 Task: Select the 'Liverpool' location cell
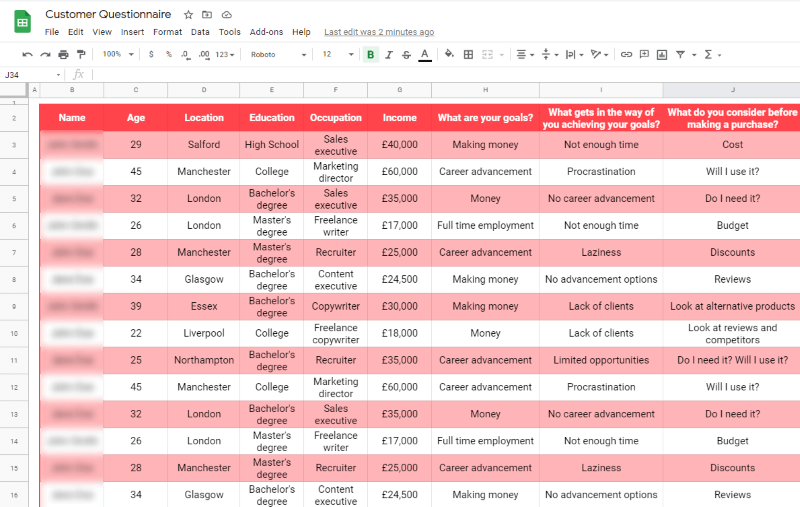[204, 334]
